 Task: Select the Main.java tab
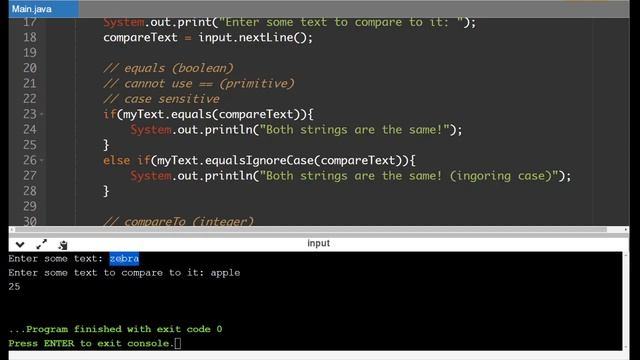[x=44, y=9]
